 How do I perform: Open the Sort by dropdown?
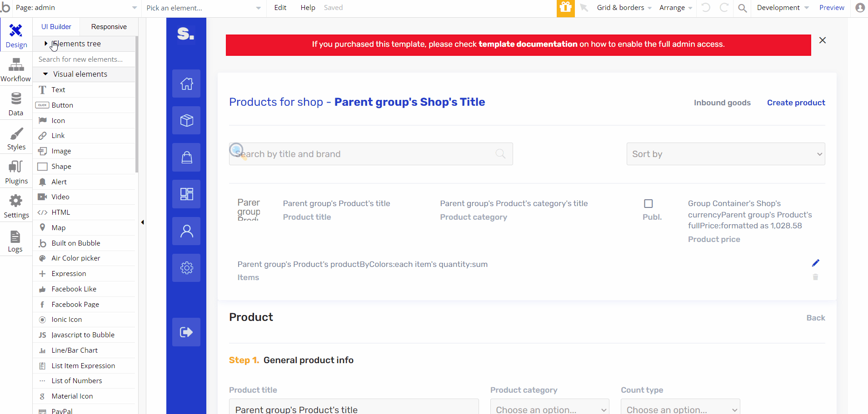726,154
